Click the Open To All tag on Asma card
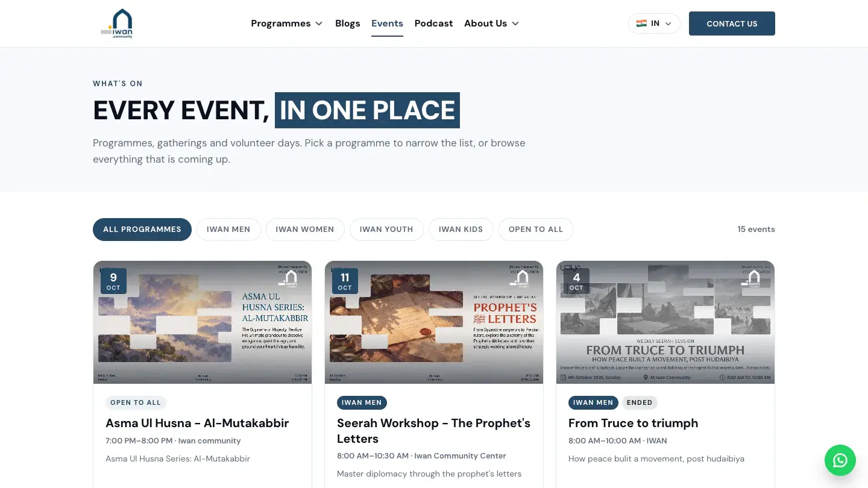 coord(136,402)
